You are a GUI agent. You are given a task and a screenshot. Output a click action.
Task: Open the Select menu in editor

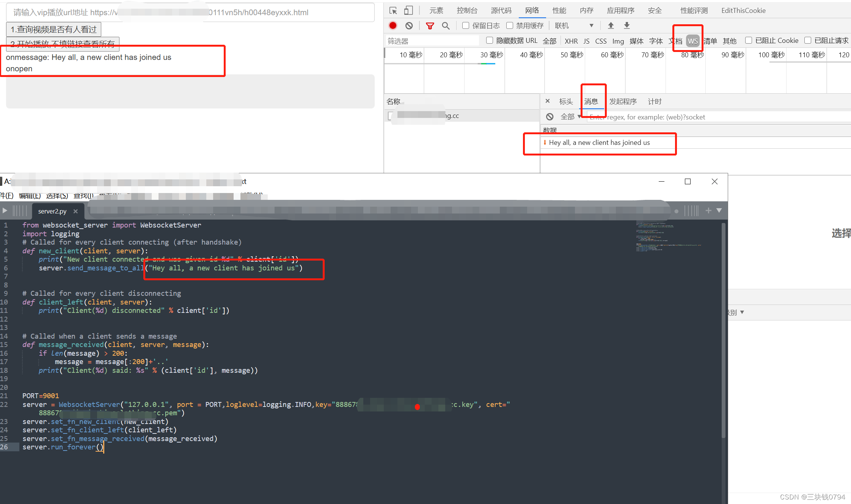[57, 196]
